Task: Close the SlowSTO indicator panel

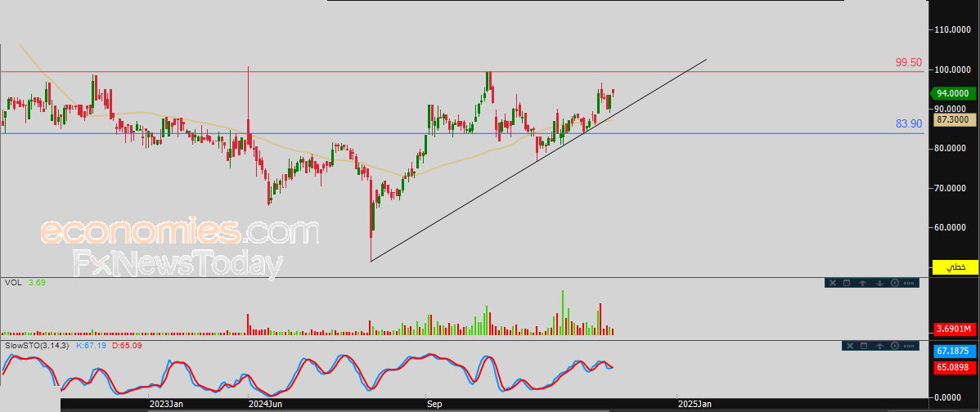Action: 850,345
